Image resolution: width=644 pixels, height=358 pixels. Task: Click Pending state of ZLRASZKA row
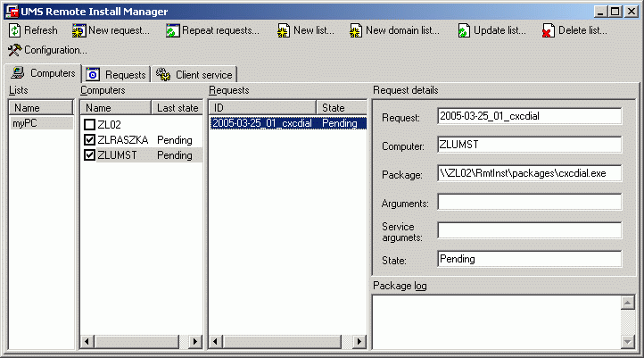pos(175,140)
